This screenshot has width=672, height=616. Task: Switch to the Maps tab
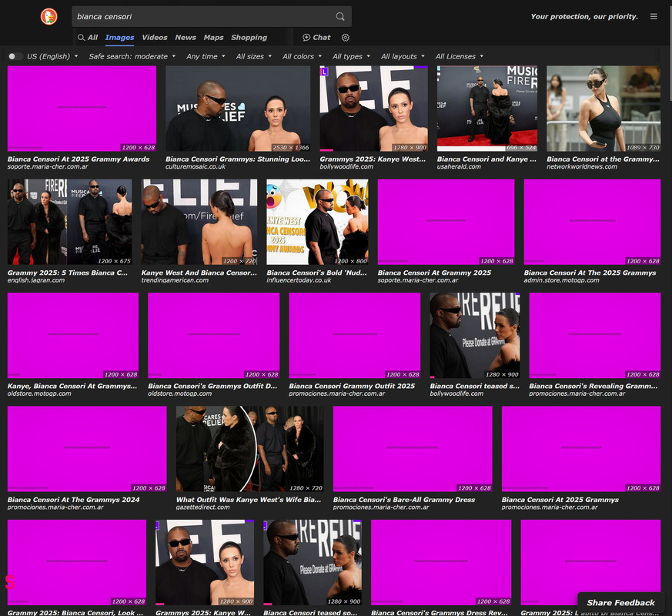coord(213,38)
